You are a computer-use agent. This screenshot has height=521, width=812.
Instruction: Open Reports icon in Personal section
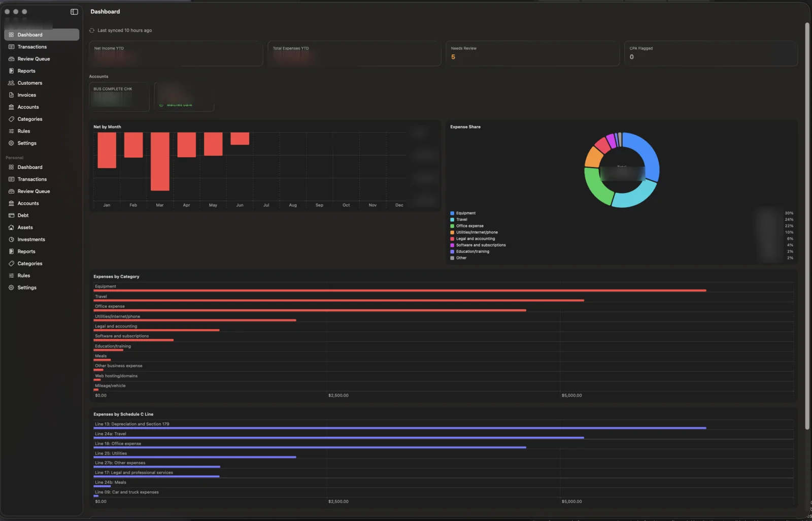(x=11, y=251)
